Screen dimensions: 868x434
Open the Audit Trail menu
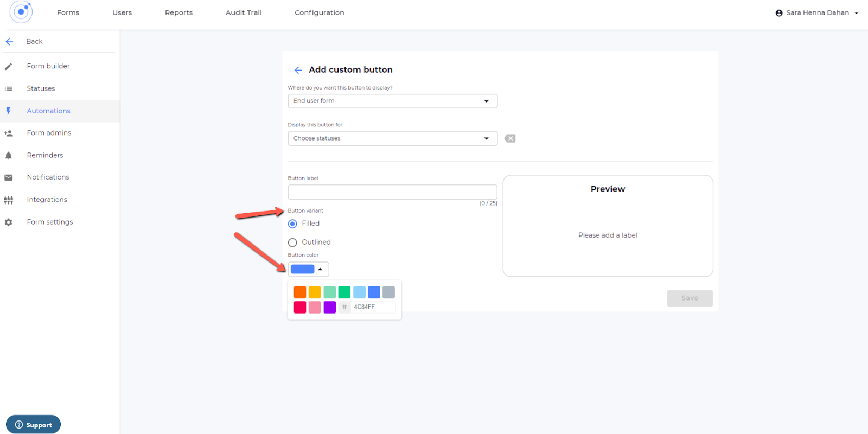click(x=244, y=12)
